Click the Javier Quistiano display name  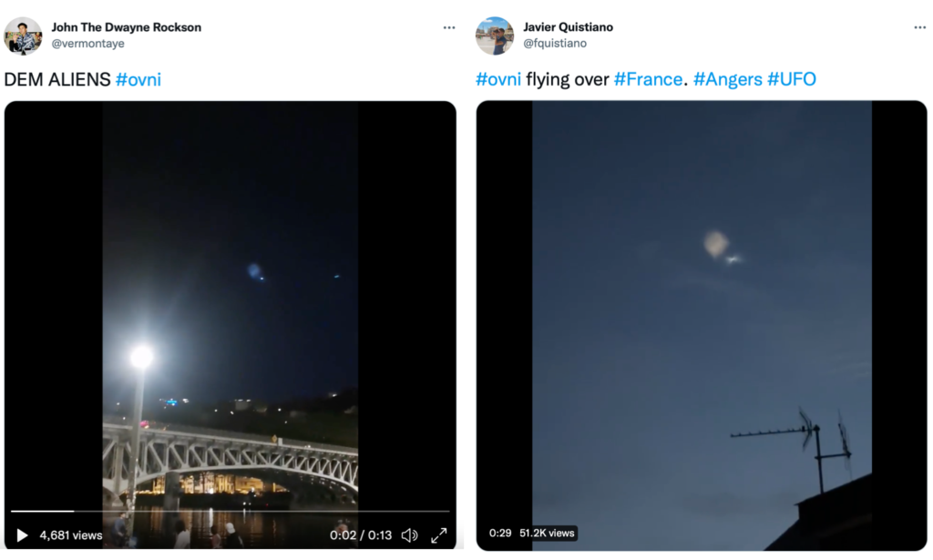tap(568, 27)
